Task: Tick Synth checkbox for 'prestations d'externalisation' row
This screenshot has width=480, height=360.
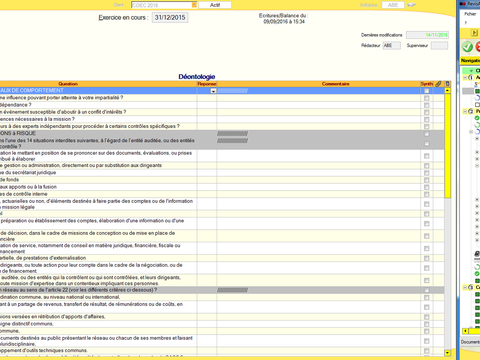Action: 426,258
